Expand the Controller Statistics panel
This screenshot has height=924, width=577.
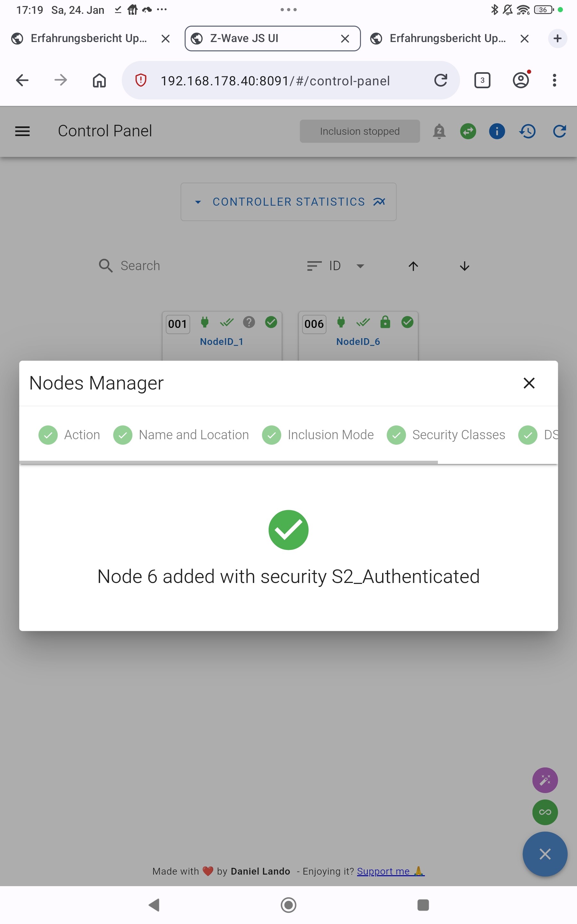pyautogui.click(x=288, y=201)
